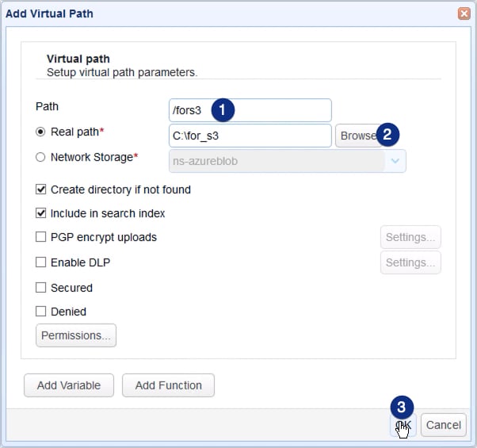Open the Permissions dialog
The image size is (477, 448).
(76, 335)
